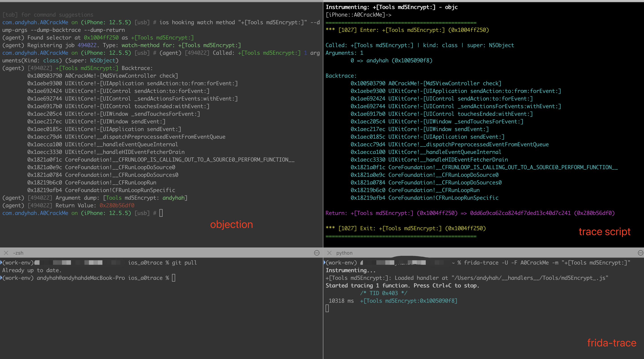
Task: Focus the ios_a0trace shell cursor block
Action: click(x=174, y=278)
